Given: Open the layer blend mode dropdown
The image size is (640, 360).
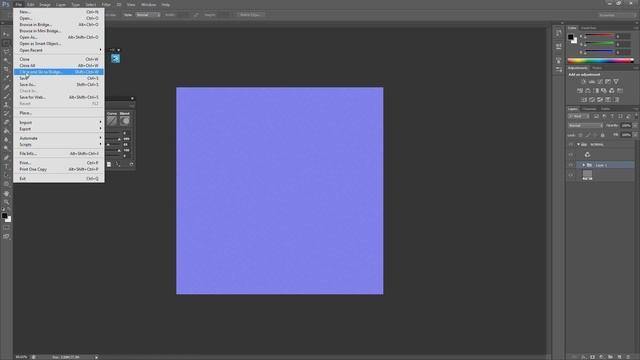Looking at the screenshot, I should (586, 126).
